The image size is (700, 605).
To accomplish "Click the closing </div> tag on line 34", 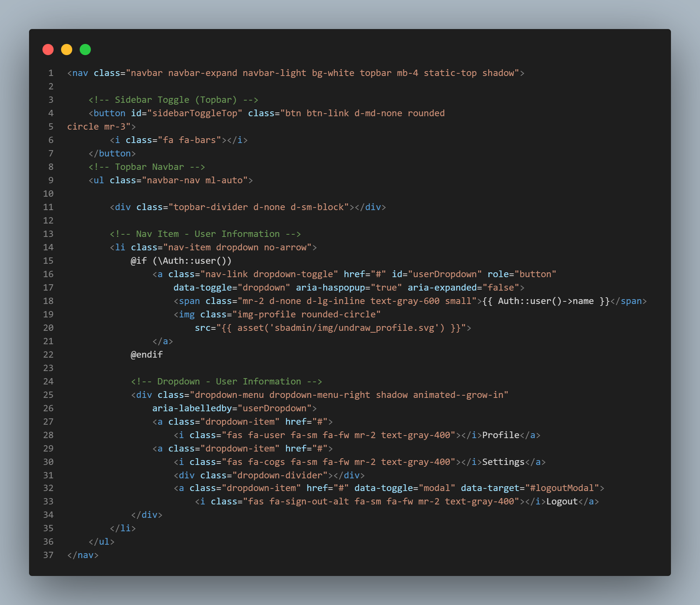I will tap(147, 515).
